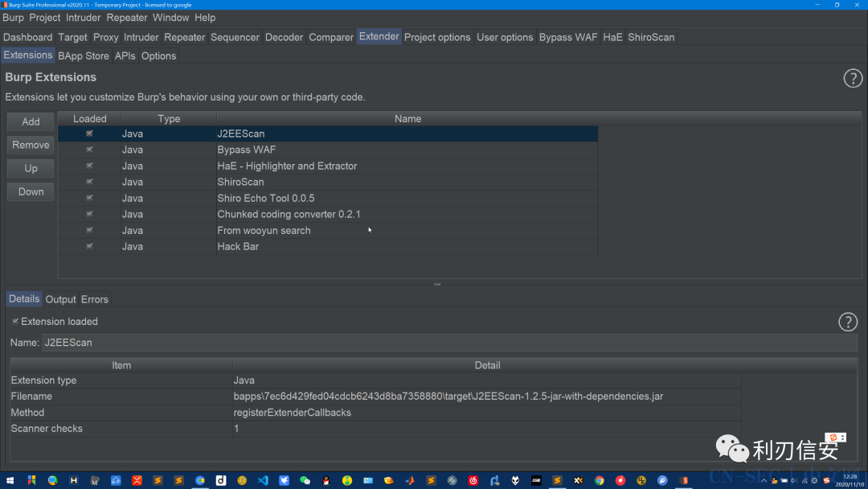Open help for Burp Extensions section
This screenshot has width=868, height=489.
(853, 78)
